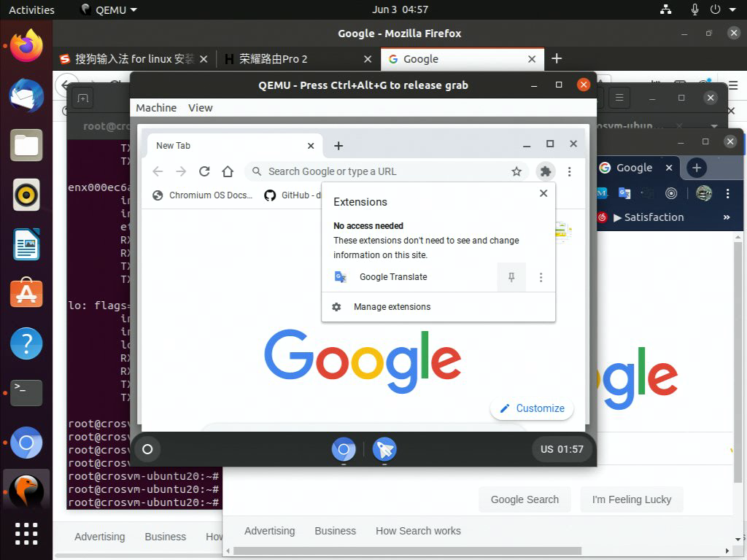The height and width of the screenshot is (560, 747).
Task: Show Applications grid in the dock
Action: pos(26,533)
